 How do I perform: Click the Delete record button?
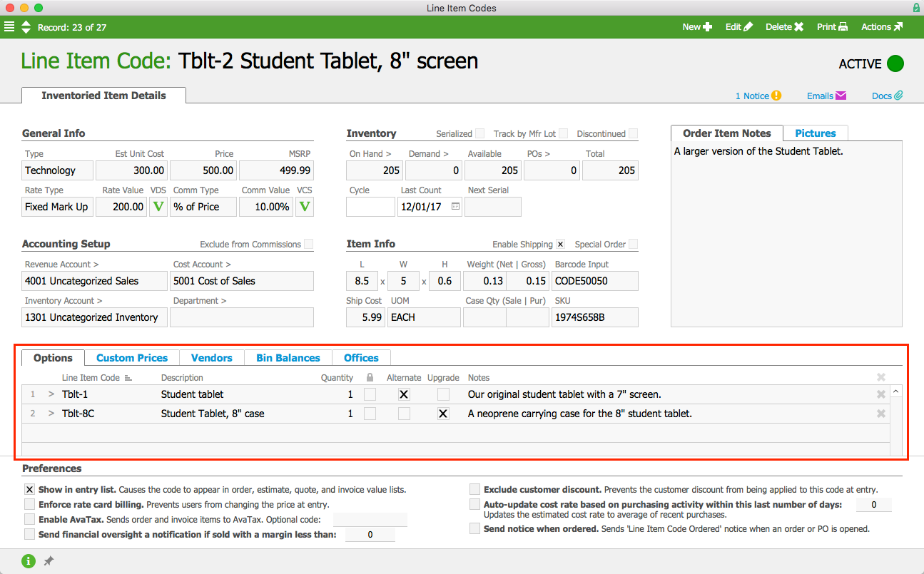[785, 27]
